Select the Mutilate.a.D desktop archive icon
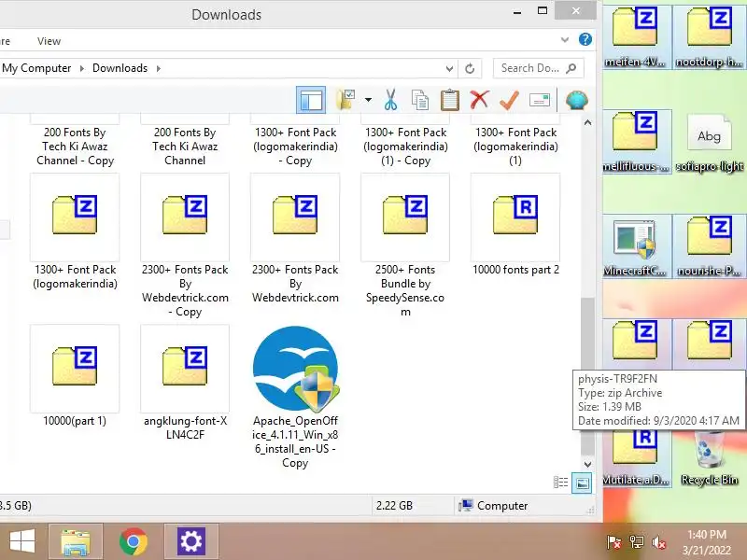 pyautogui.click(x=635, y=457)
